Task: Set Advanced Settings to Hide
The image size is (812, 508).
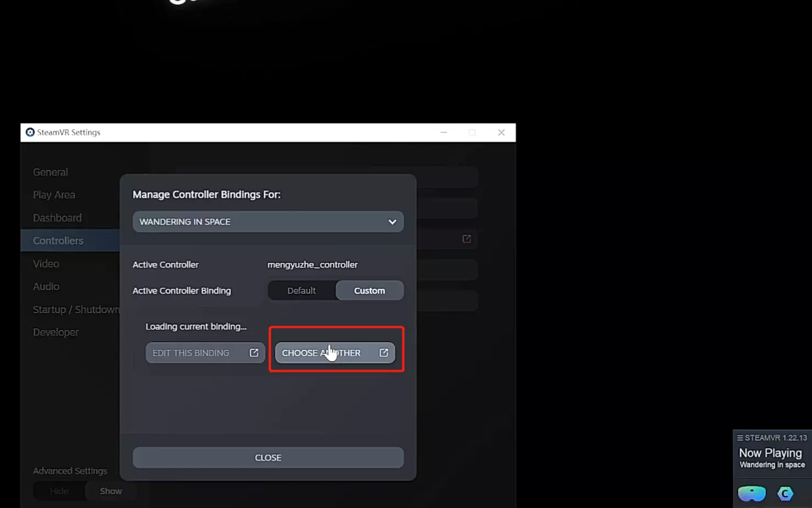Action: coord(59,491)
